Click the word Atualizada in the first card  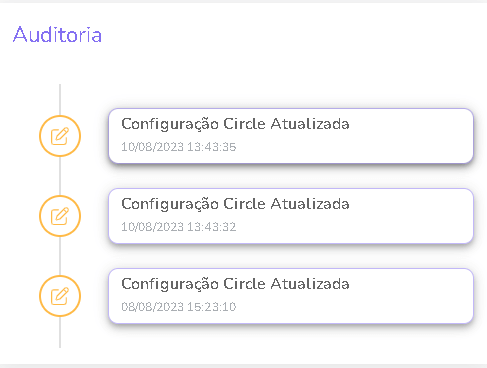point(310,124)
